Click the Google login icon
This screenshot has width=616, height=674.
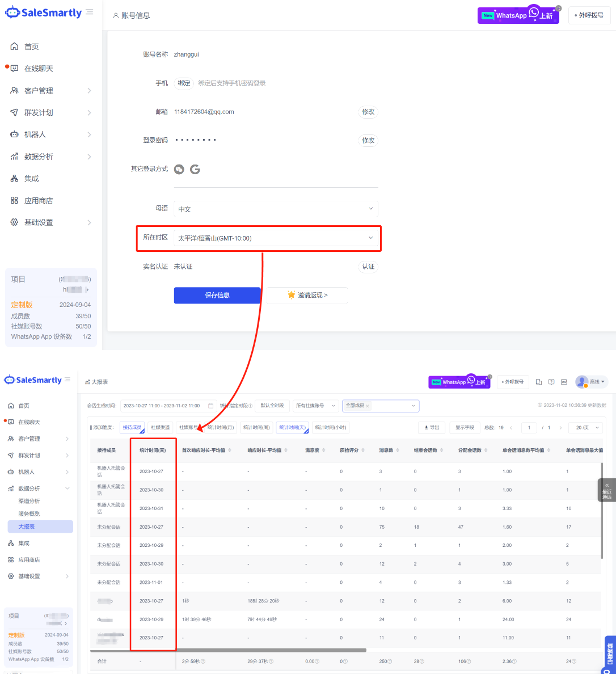click(195, 169)
